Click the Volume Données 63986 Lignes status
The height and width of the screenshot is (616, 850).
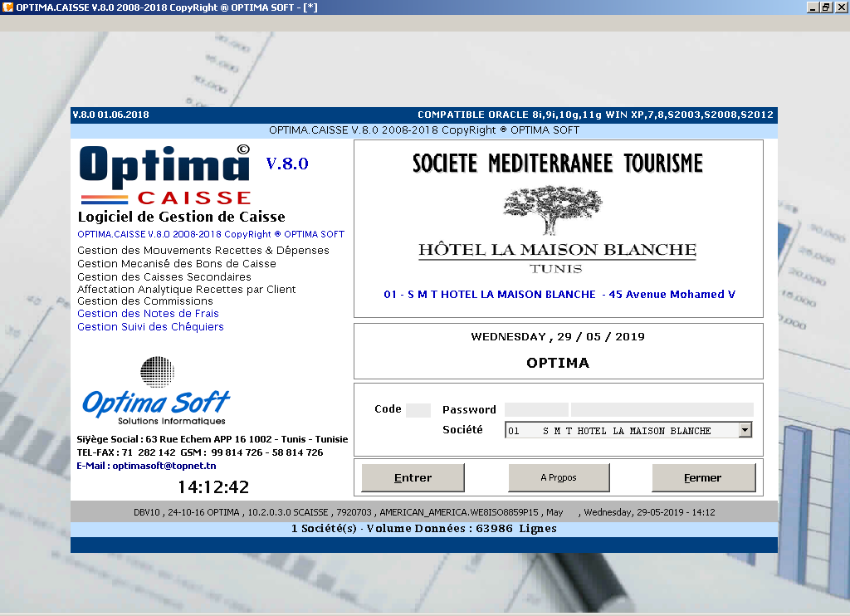(424, 529)
